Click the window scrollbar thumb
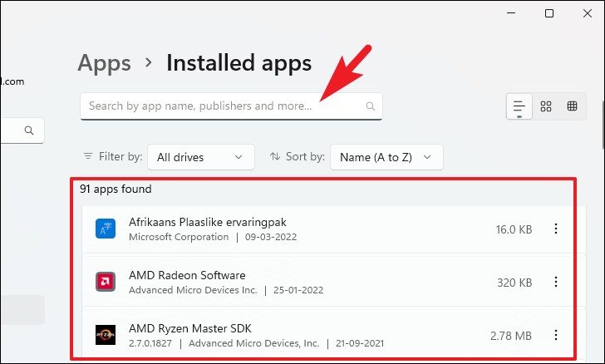 (x=603, y=125)
